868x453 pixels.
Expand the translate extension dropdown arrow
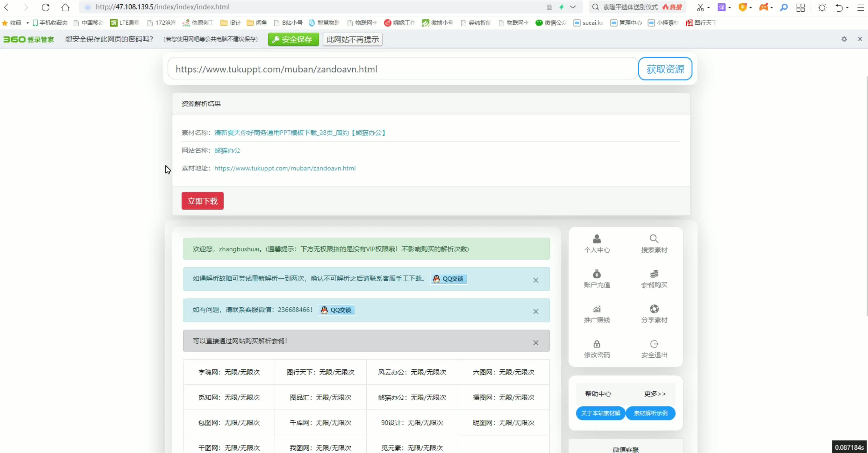tap(729, 7)
